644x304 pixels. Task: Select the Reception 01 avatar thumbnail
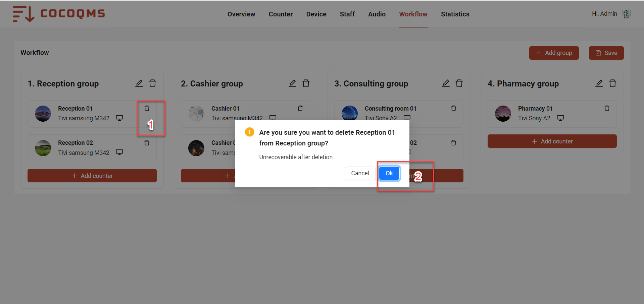click(43, 114)
